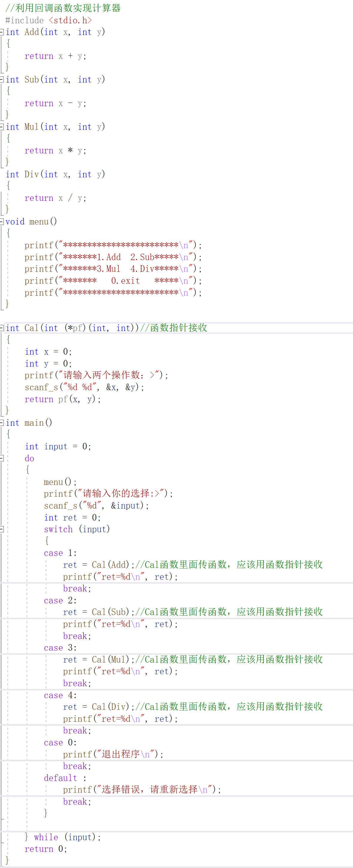The image size is (353, 868).
Task: Click the top comment line //利用回调函数实现计算器
Action: [63, 8]
